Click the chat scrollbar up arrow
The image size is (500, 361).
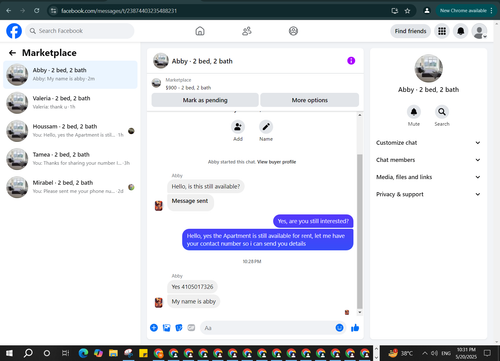click(360, 115)
